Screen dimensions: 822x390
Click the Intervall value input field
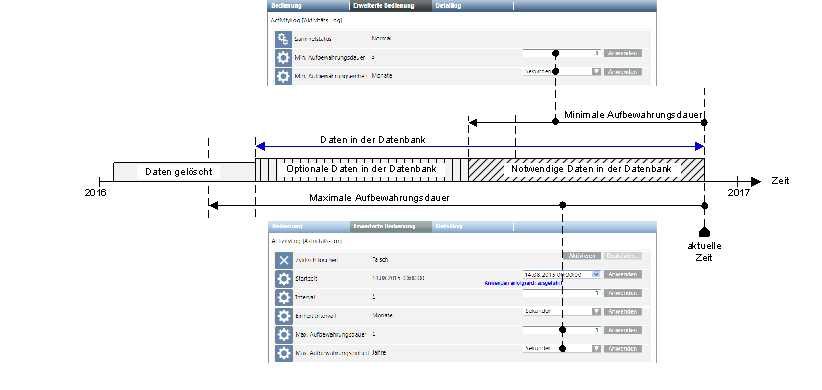pyautogui.click(x=561, y=293)
